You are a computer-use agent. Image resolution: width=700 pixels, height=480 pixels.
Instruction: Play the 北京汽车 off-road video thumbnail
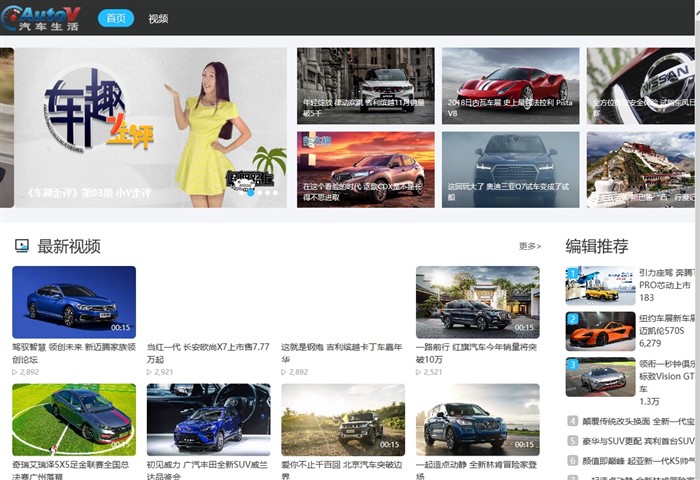[343, 420]
